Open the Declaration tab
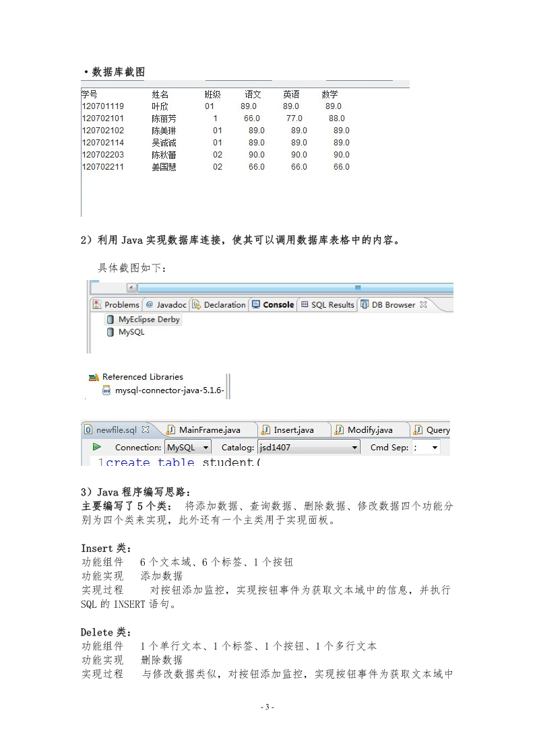The width and height of the screenshot is (535, 756). (x=219, y=305)
